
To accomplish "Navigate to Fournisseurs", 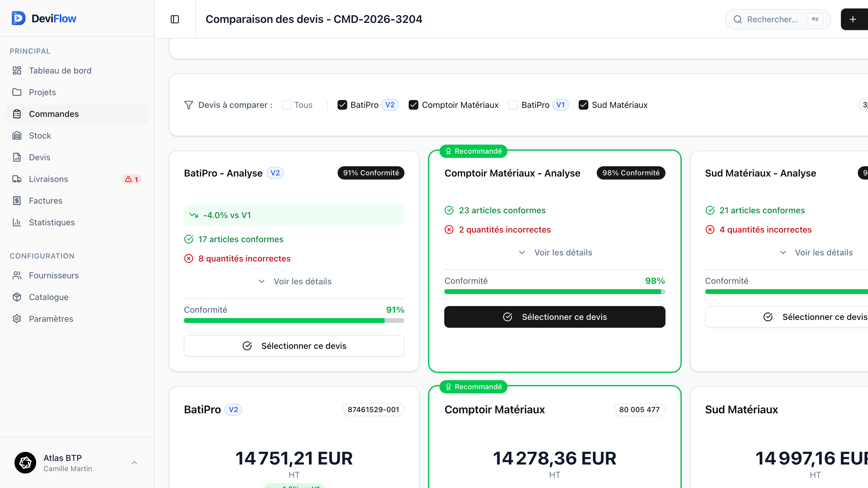I will pos(77,275).
